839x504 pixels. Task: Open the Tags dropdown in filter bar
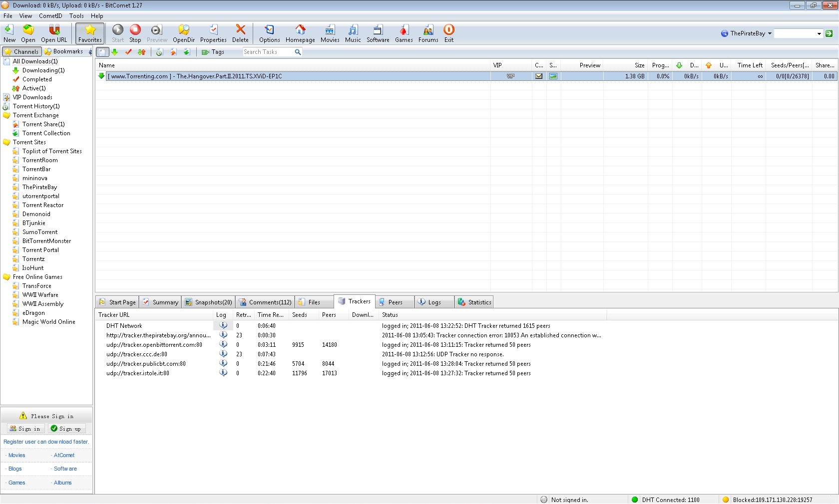[213, 52]
